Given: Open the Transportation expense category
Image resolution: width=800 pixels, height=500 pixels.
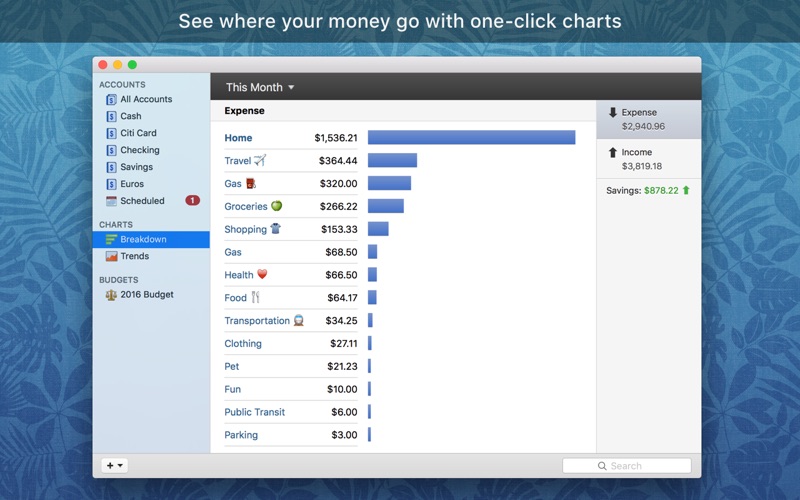Looking at the screenshot, I should tap(257, 321).
